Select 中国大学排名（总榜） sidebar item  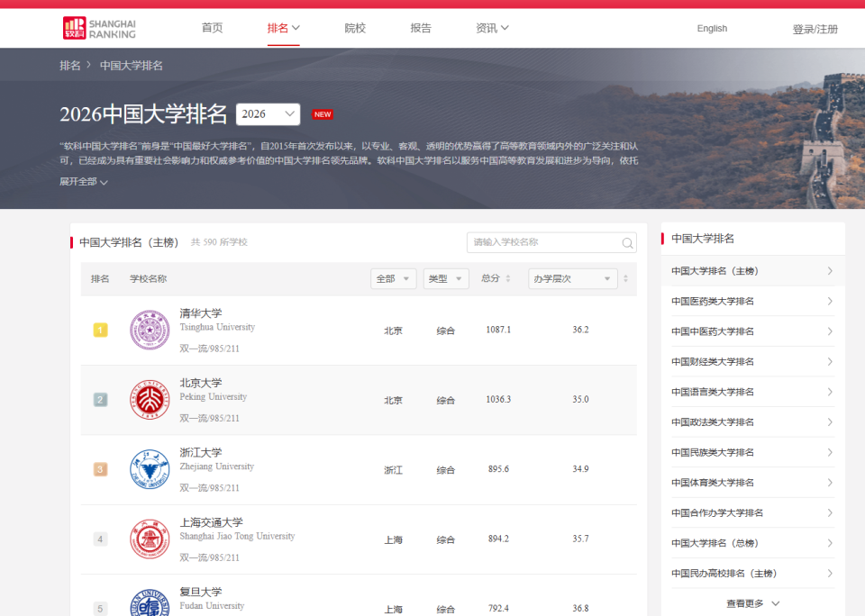click(752, 543)
